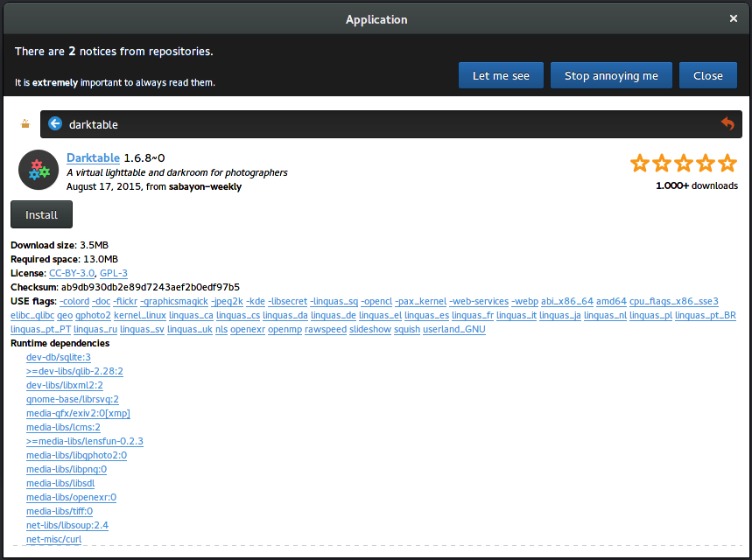Open the >=dev-libs/glib-2.28:2 dependency
Viewport: 752px width, 560px height.
click(x=74, y=372)
